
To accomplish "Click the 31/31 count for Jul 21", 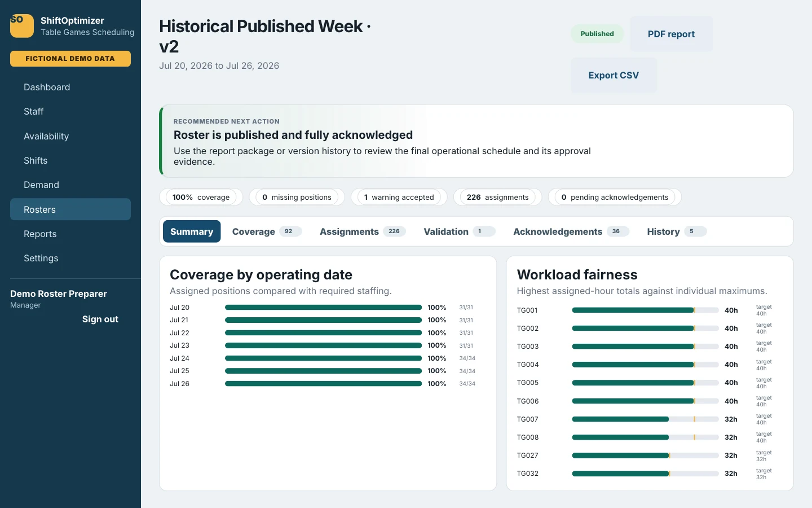I will click(466, 320).
